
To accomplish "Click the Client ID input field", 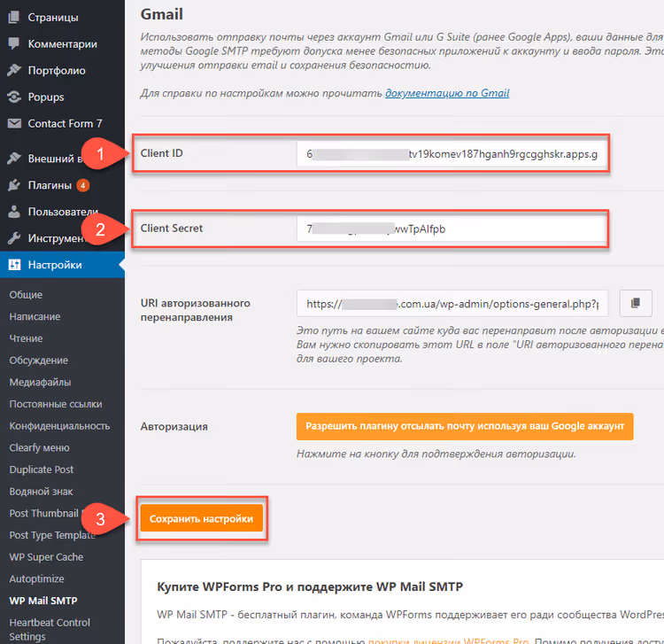I will click(452, 154).
